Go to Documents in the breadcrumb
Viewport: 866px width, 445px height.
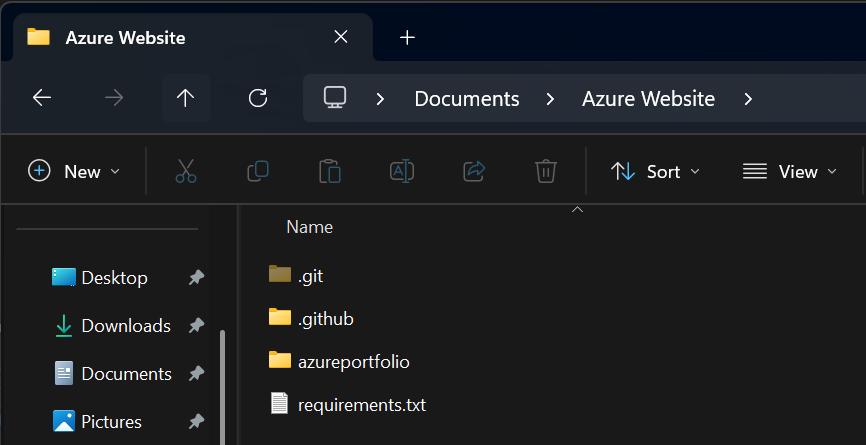(467, 98)
